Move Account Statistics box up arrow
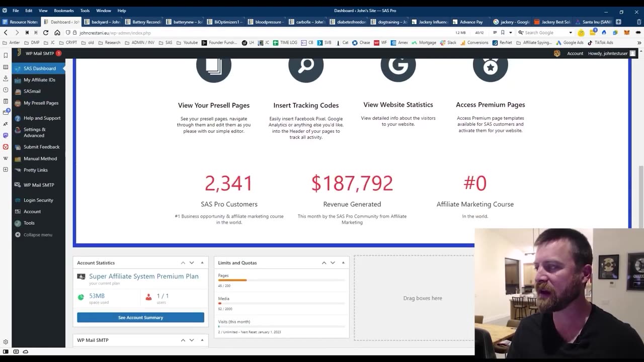 [x=183, y=263]
